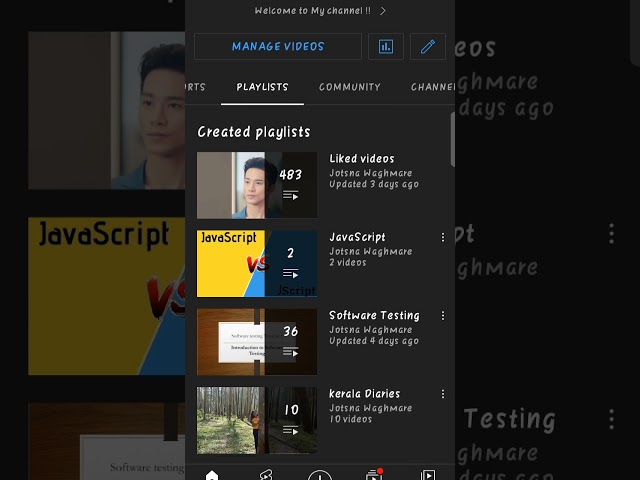Open Subscriptions in bottom navigation
Screen dimensions: 640x480
click(373, 475)
